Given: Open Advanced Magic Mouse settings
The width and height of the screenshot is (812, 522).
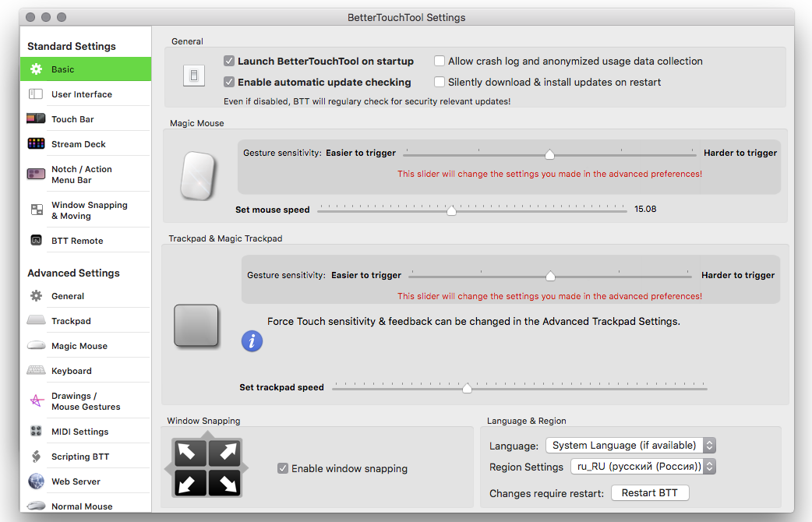Looking at the screenshot, I should (86, 345).
